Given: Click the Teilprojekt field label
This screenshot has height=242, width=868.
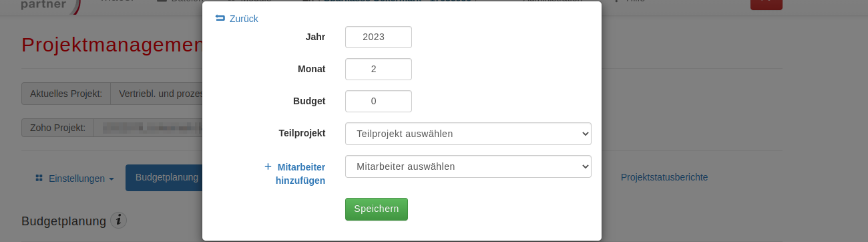Looking at the screenshot, I should [302, 133].
